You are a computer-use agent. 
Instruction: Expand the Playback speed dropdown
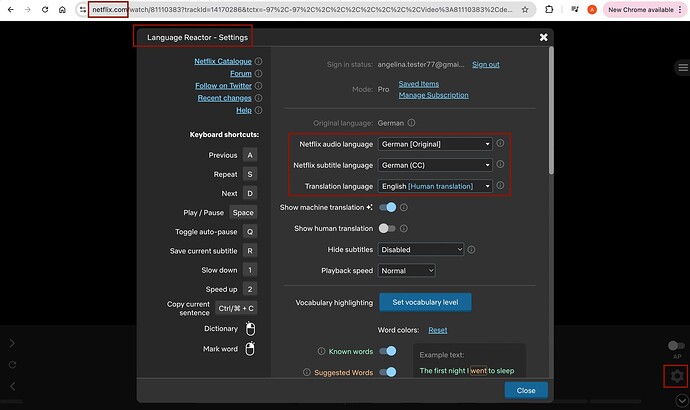click(407, 270)
